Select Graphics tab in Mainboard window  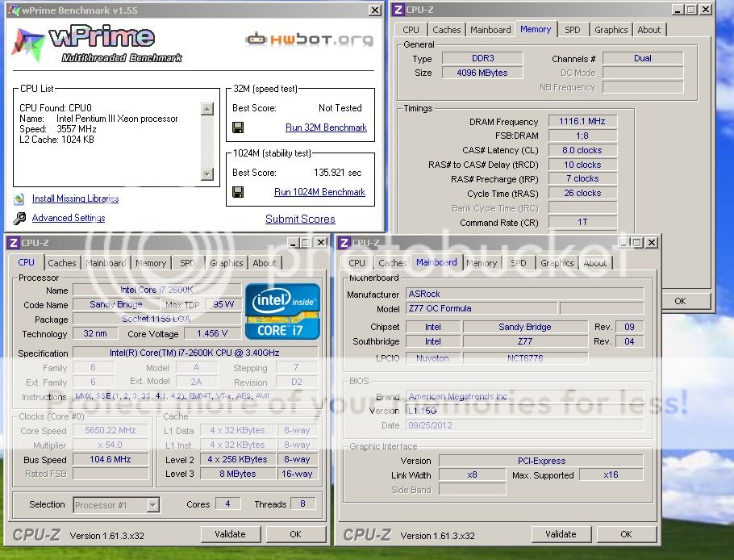557,263
